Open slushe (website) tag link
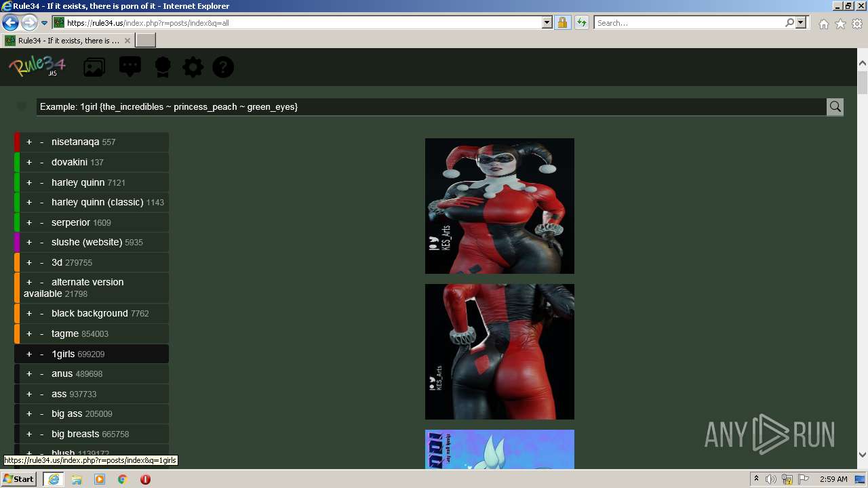This screenshot has width=868, height=488. [87, 243]
